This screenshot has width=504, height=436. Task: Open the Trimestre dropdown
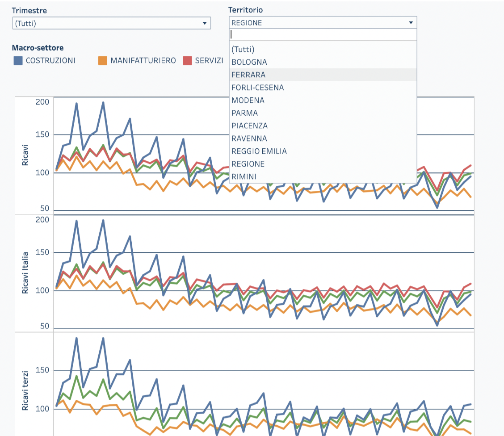[x=112, y=23]
